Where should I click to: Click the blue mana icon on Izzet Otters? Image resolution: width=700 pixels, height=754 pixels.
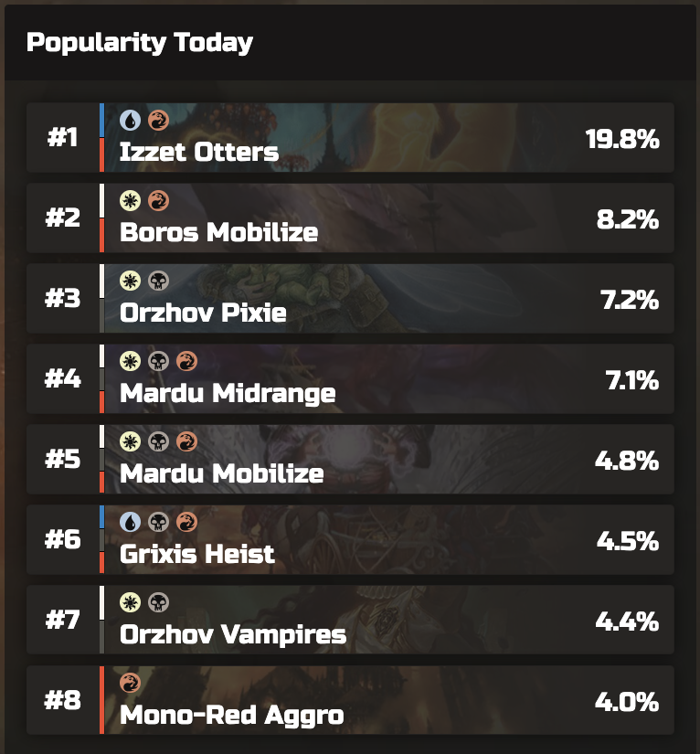[130, 121]
